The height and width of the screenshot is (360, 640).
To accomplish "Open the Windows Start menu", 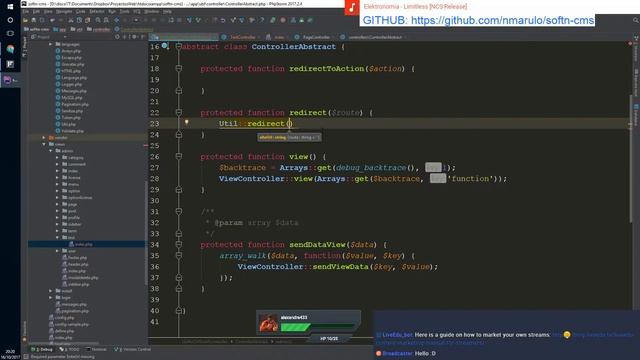I will (10, 7).
